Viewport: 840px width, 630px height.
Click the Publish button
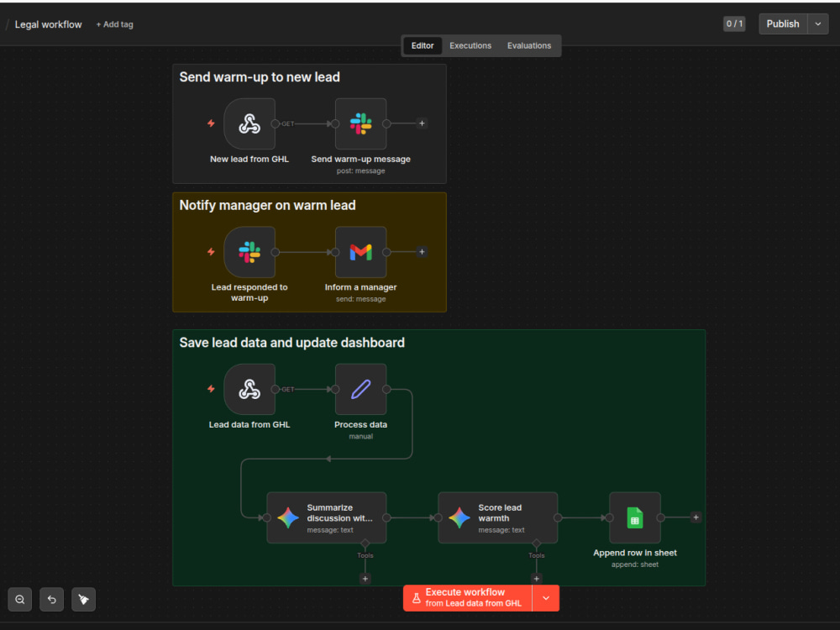coord(783,24)
